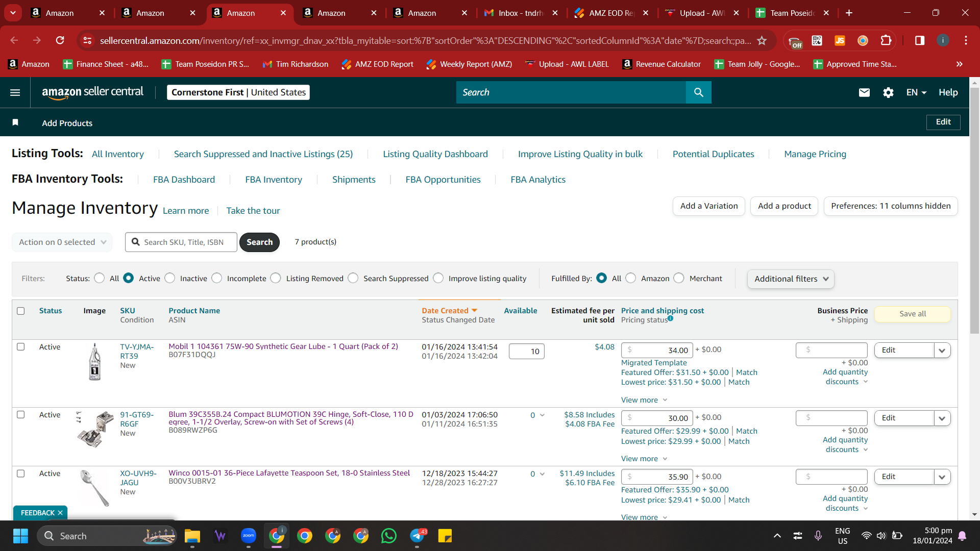Open the Chrome side panel icon
This screenshot has width=980, height=551.
click(920, 40)
